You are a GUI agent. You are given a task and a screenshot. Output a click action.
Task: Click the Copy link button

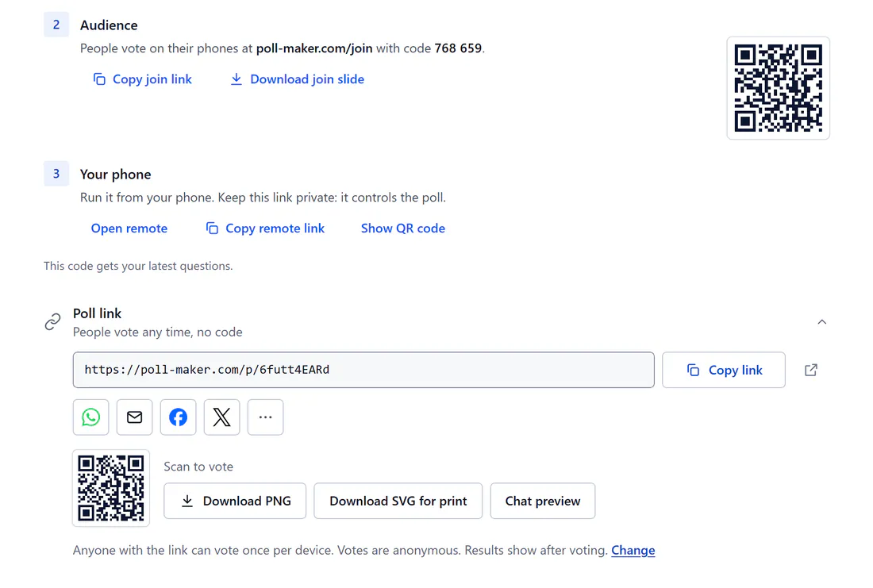coord(723,370)
